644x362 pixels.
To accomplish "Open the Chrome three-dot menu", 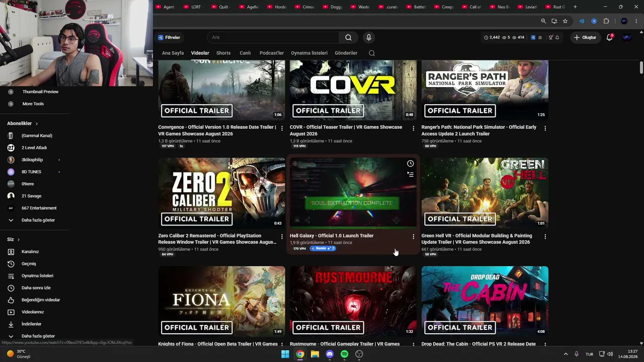I will 636,21.
